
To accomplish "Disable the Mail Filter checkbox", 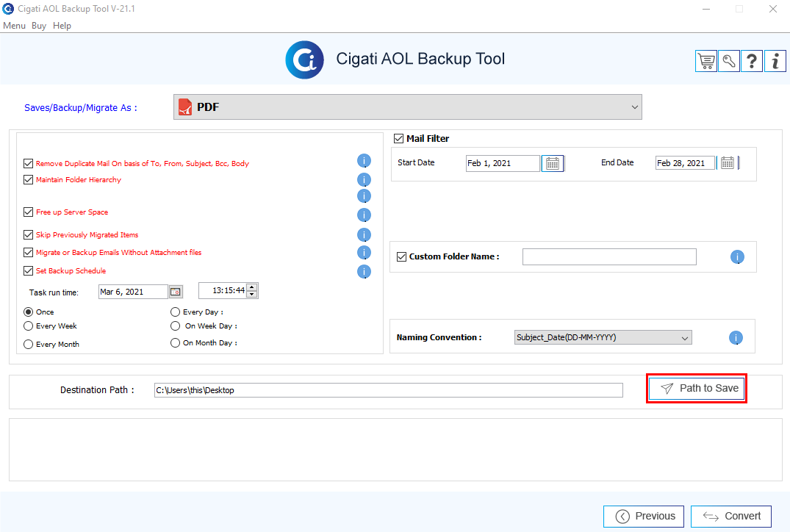I will click(x=398, y=139).
